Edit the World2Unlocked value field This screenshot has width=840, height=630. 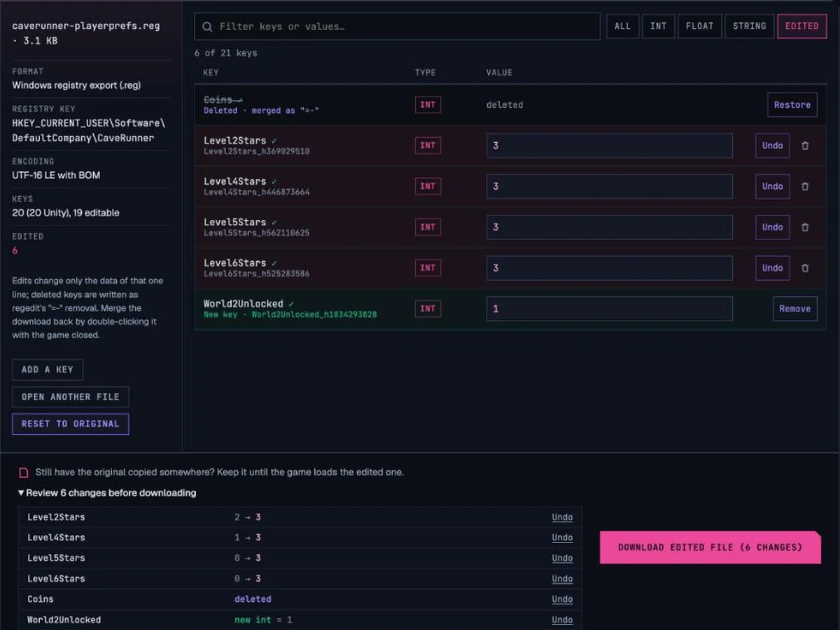[609, 309]
